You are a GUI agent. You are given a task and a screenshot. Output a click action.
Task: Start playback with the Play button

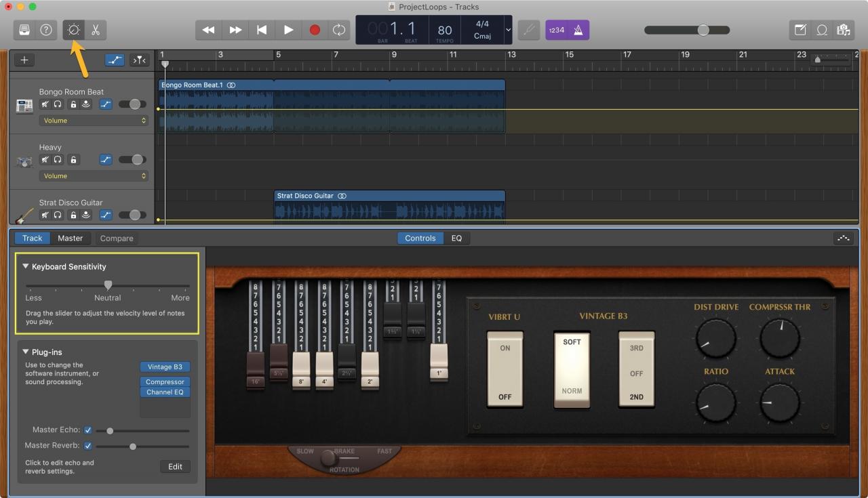point(288,30)
